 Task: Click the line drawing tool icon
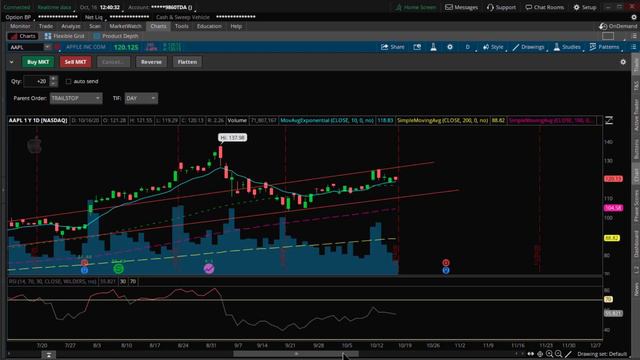tap(568, 354)
